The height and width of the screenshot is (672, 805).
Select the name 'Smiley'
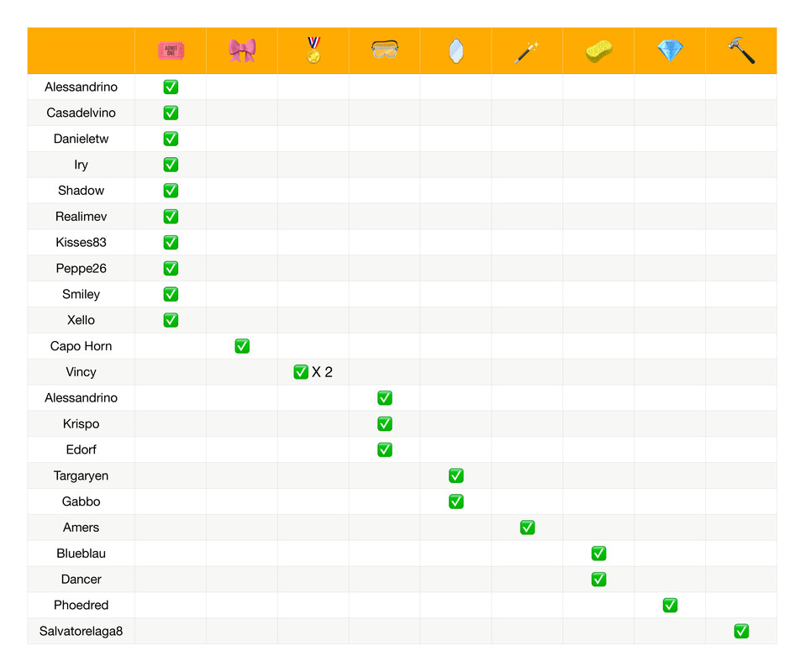(82, 294)
